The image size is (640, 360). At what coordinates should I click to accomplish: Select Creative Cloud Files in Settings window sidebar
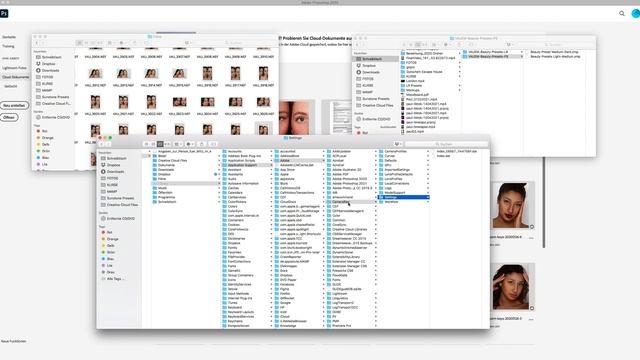(122, 204)
